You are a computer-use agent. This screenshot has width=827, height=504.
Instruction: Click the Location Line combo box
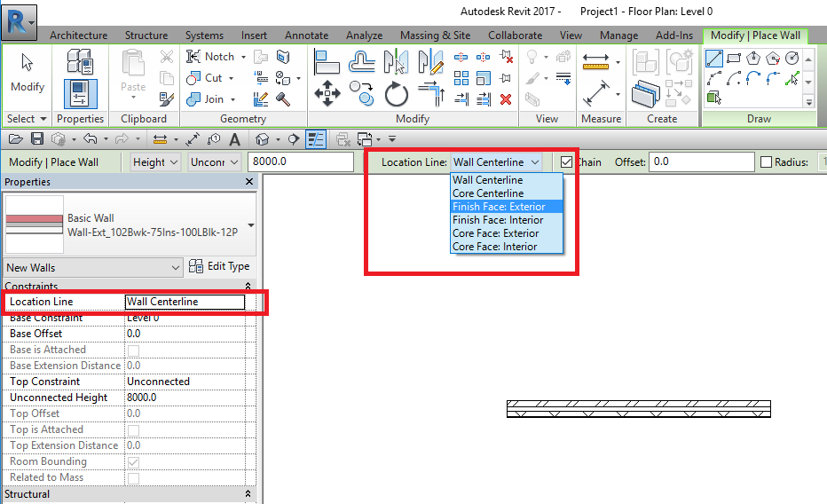point(496,162)
